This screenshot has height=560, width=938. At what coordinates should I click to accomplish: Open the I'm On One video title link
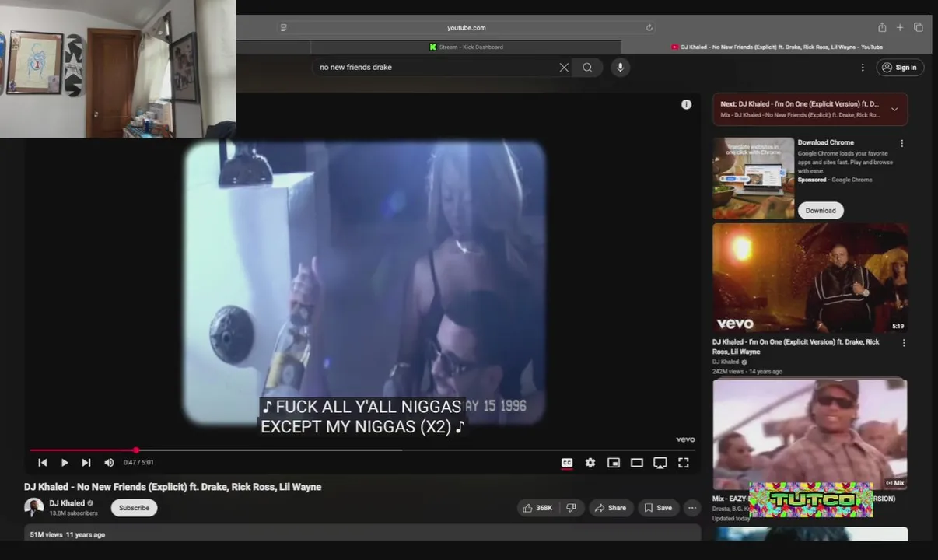pyautogui.click(x=796, y=347)
